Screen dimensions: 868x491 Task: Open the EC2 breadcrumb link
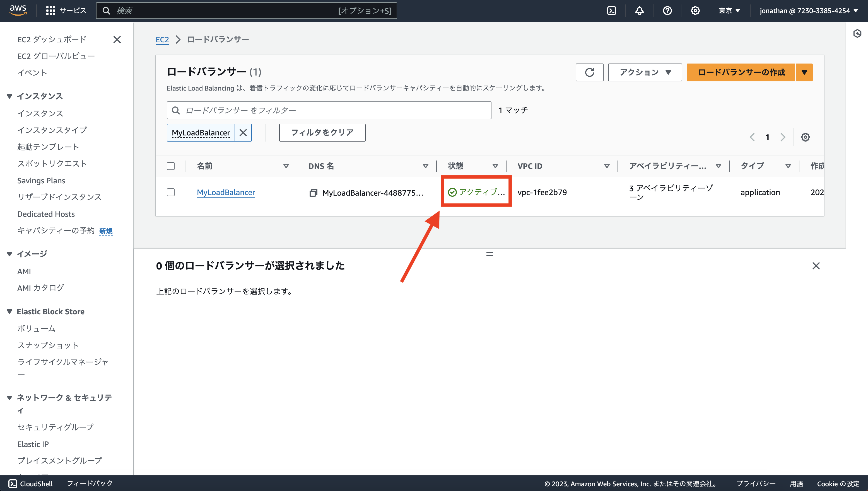point(162,39)
